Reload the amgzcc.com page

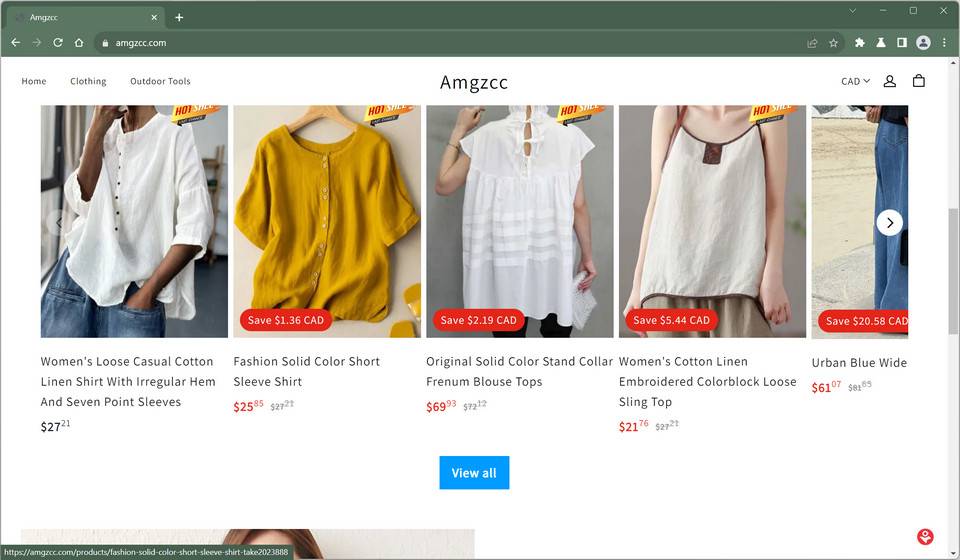pos(58,43)
